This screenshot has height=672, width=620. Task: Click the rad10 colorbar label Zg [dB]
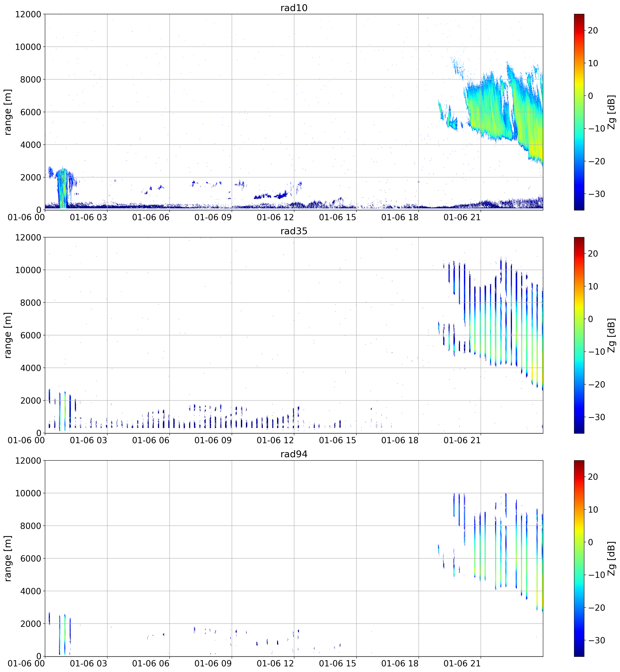click(x=611, y=112)
